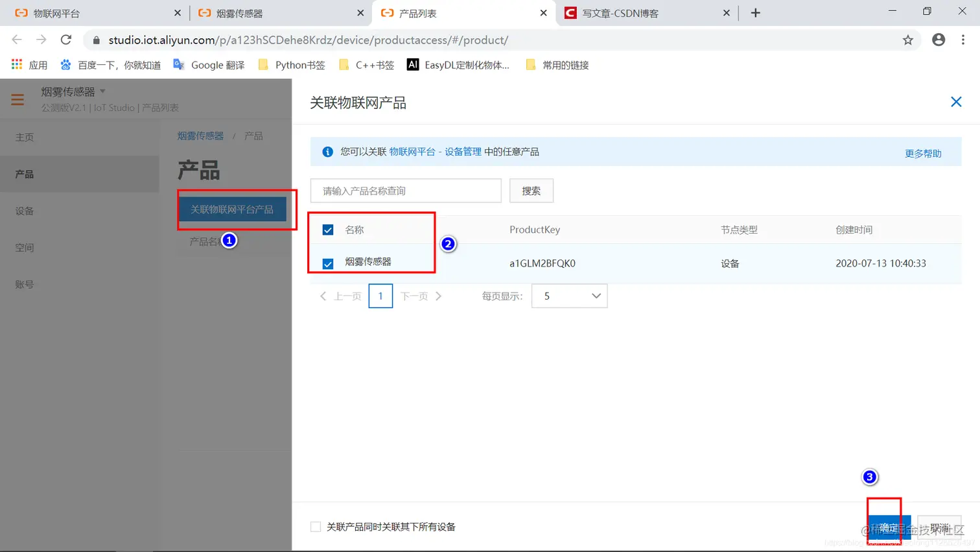Click the ProductKey column header

point(535,230)
